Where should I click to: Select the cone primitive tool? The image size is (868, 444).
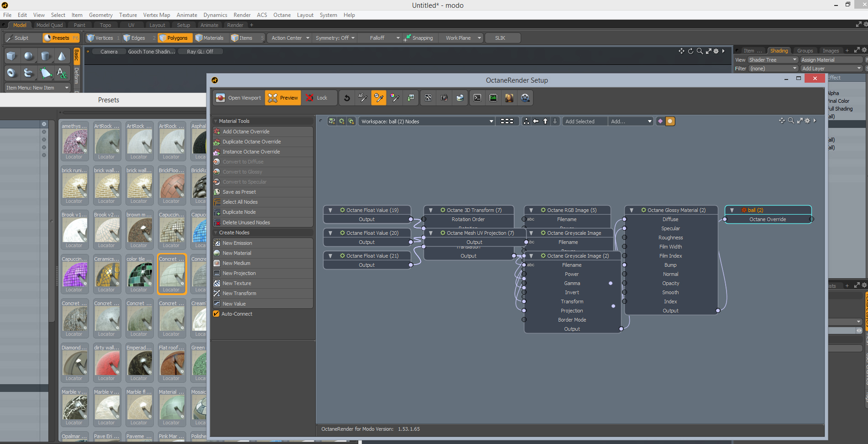tap(62, 56)
